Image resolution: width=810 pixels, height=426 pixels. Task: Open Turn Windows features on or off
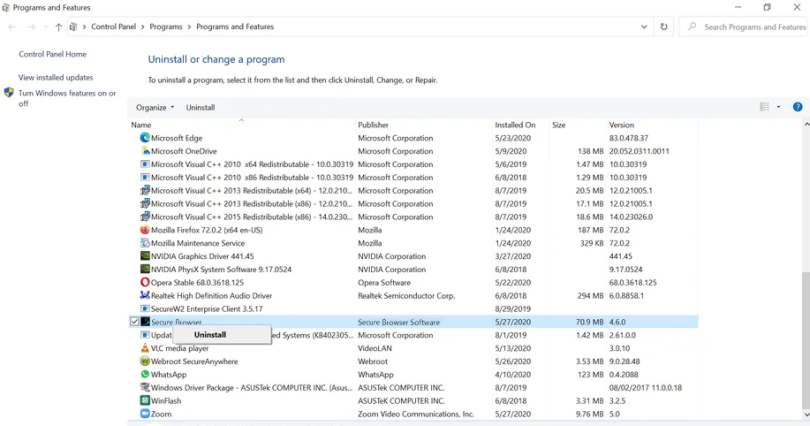(x=67, y=98)
